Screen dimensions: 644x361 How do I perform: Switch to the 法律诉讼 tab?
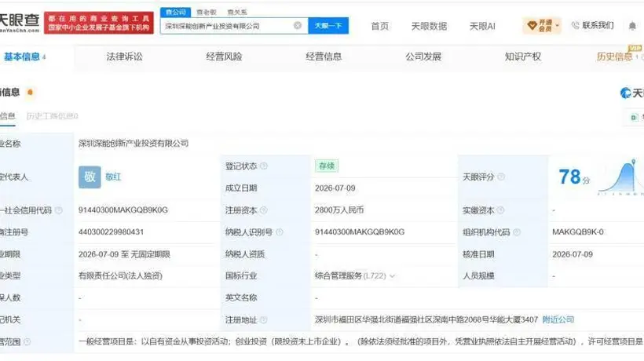pyautogui.click(x=124, y=57)
